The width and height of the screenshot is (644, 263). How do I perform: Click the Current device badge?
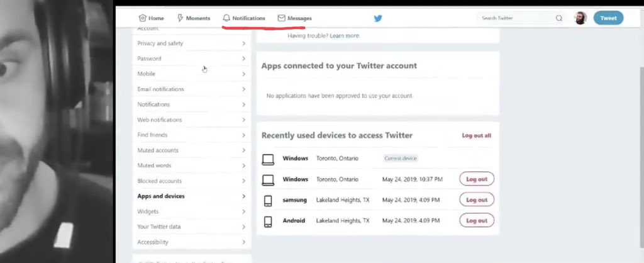point(401,158)
